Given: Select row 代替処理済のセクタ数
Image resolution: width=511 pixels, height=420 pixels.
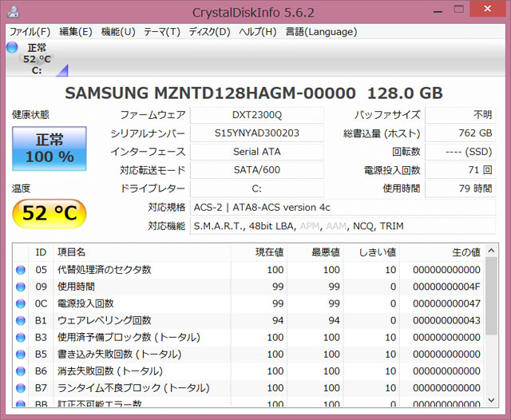Looking at the screenshot, I should [x=248, y=270].
